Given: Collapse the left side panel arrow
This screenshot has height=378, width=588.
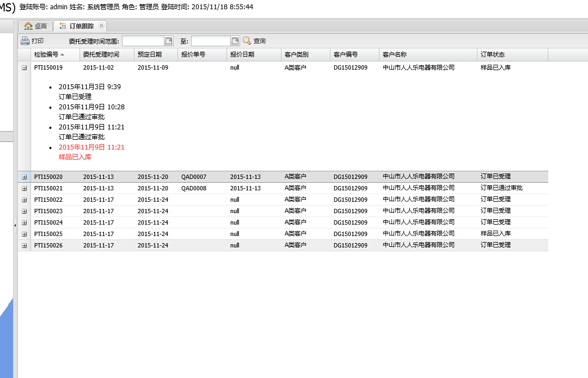Looking at the screenshot, I should (x=15, y=224).
